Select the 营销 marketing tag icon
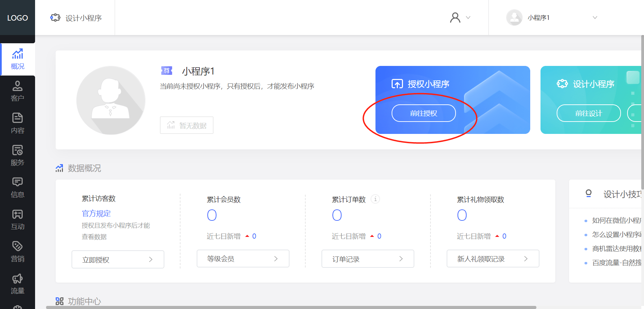Screen dimensions: 644x309 (18, 246)
